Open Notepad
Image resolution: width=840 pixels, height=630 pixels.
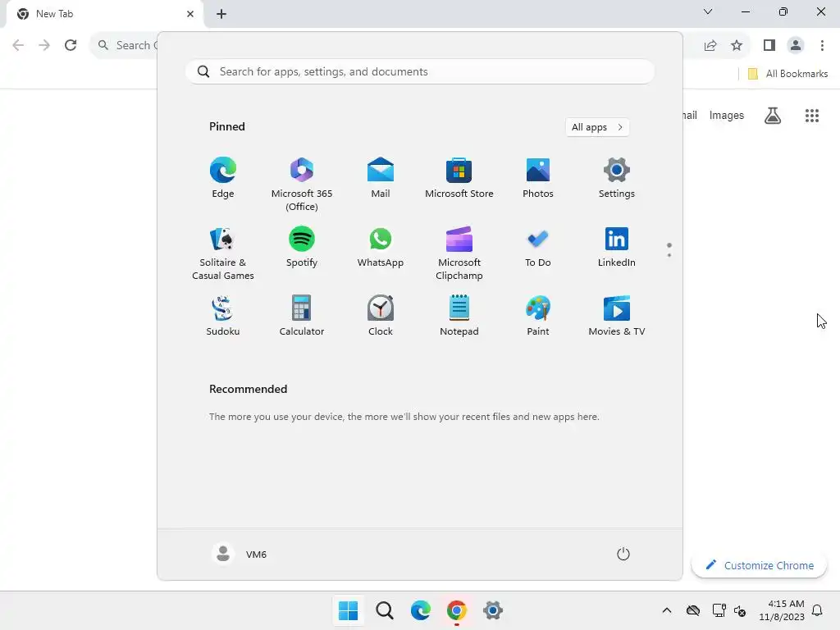click(459, 315)
